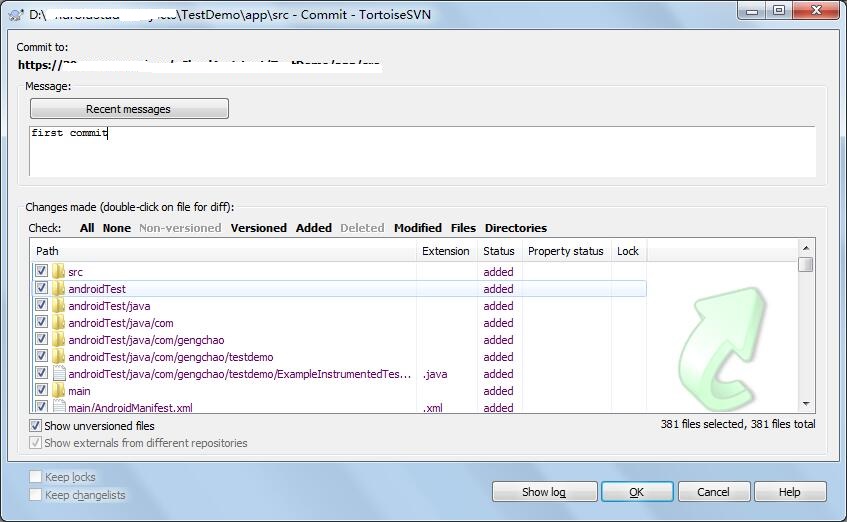The width and height of the screenshot is (847, 522).
Task: Uncheck the androidTest/java row checkbox
Action: [x=41, y=305]
